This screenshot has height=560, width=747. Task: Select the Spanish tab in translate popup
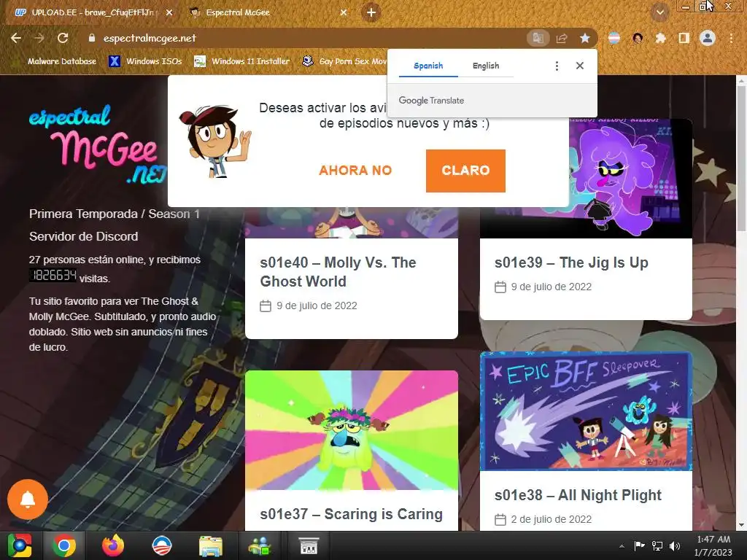[428, 66]
